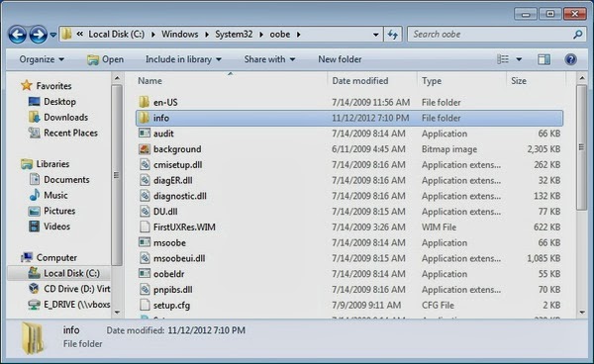Change the view with the view icon
This screenshot has height=364, width=594.
[503, 59]
